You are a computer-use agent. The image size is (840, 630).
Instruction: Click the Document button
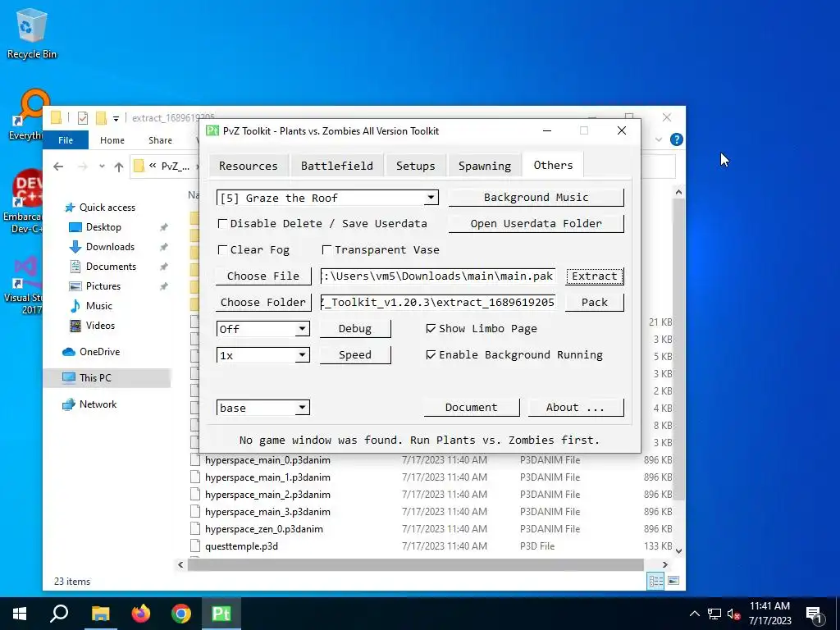(472, 407)
